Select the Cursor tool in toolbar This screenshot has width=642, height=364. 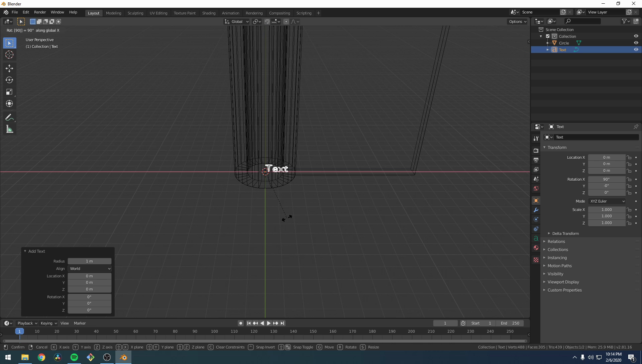(9, 55)
